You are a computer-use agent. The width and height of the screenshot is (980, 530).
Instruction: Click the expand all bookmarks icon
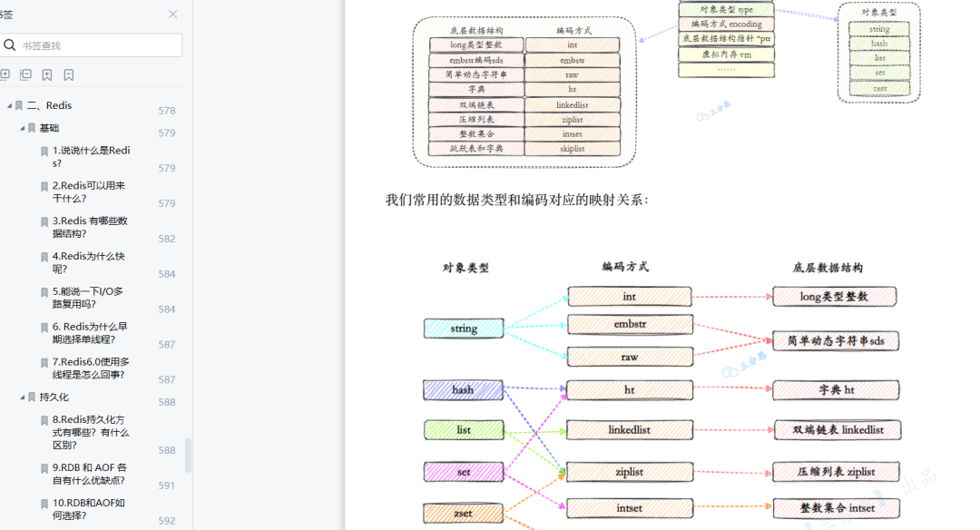[6, 74]
